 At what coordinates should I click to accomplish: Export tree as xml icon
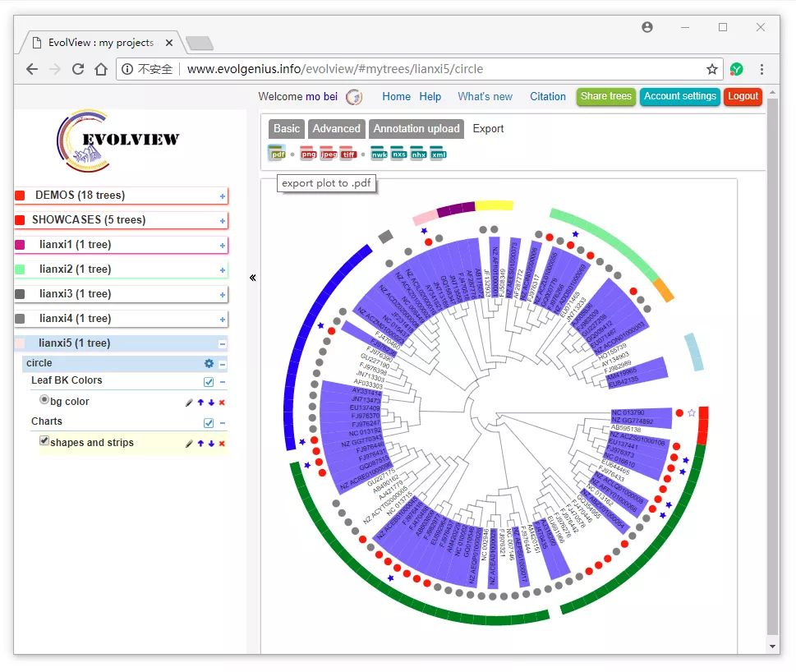click(x=439, y=154)
